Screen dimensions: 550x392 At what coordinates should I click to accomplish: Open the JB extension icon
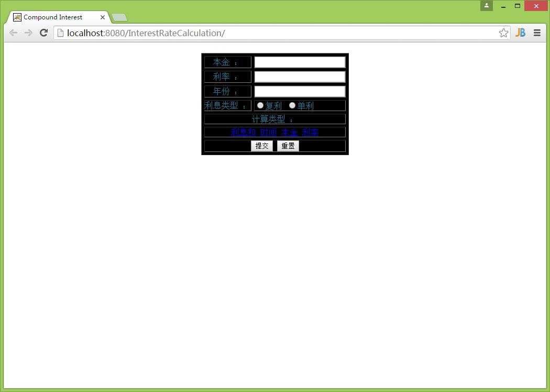click(520, 33)
